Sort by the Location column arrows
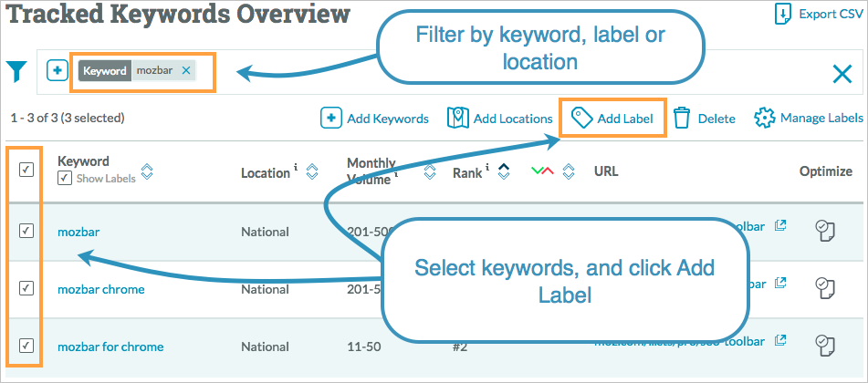This screenshot has height=383, width=868. click(311, 171)
